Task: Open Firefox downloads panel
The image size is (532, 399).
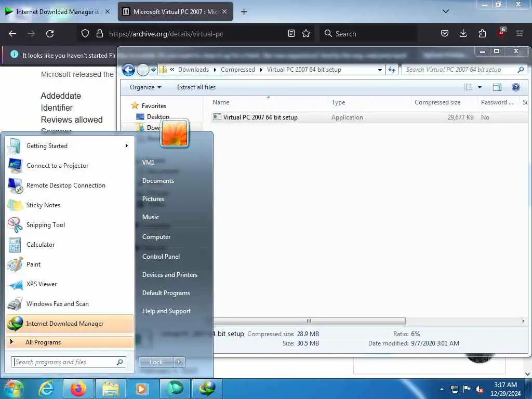Action: (x=463, y=33)
